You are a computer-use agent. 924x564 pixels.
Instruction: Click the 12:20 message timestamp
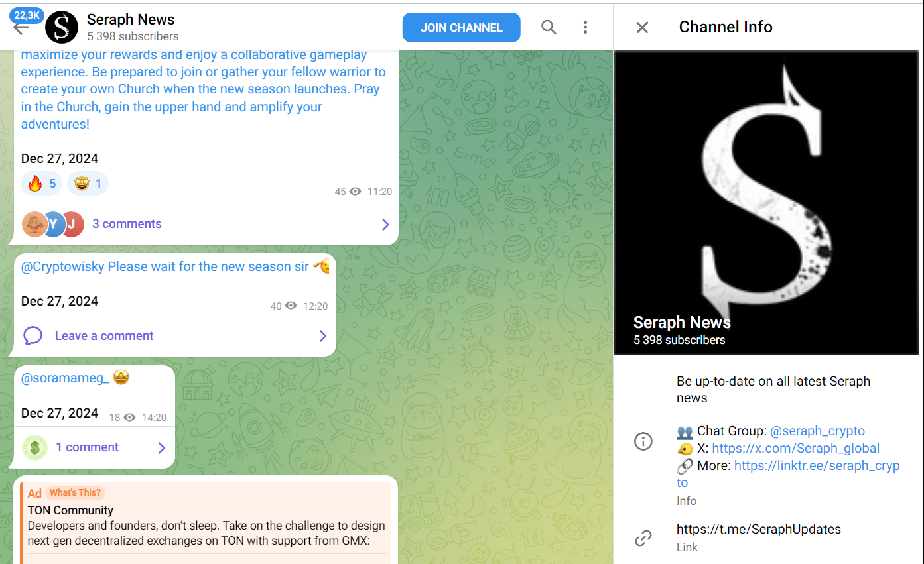315,306
